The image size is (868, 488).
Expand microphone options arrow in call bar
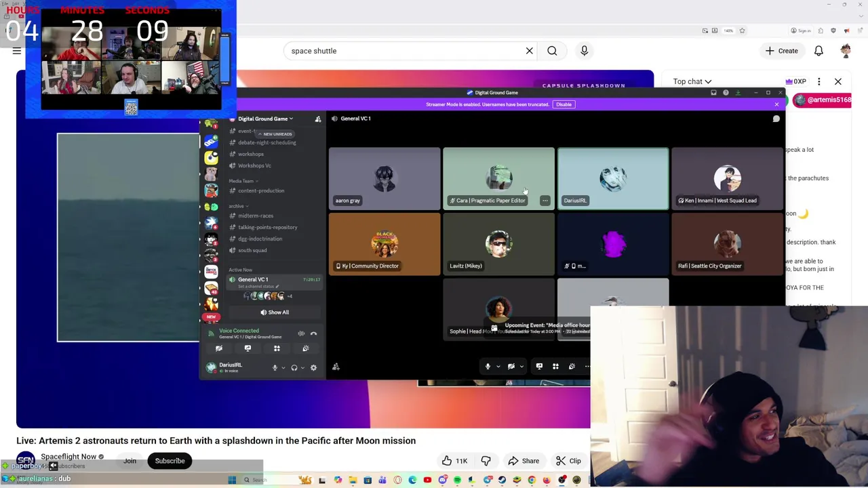click(x=498, y=367)
